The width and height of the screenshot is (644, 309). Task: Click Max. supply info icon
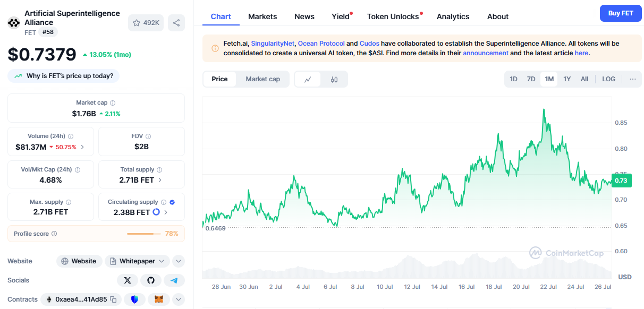pyautogui.click(x=69, y=202)
